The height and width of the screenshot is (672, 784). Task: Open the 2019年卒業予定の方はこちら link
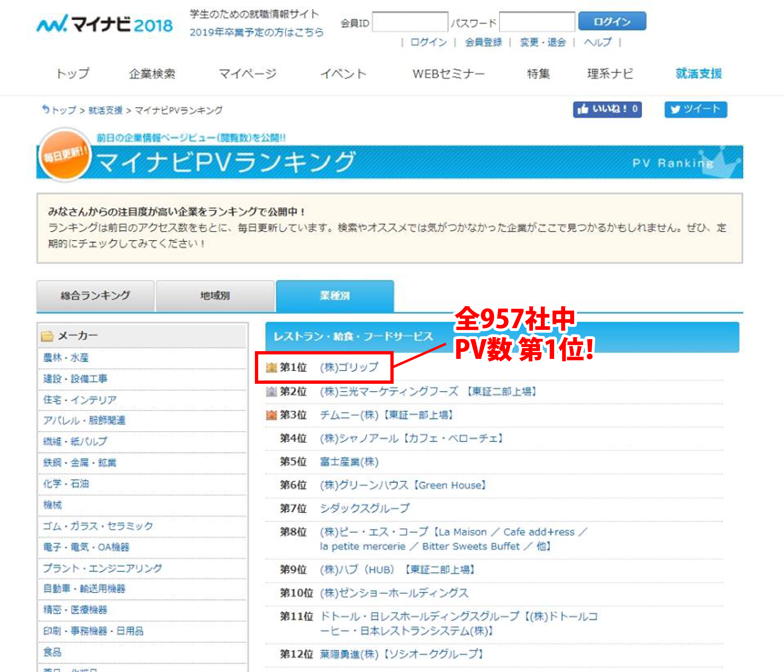click(256, 32)
